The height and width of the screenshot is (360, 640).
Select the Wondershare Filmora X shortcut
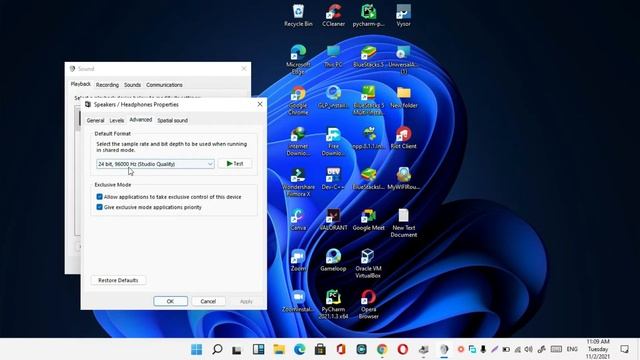click(x=298, y=182)
